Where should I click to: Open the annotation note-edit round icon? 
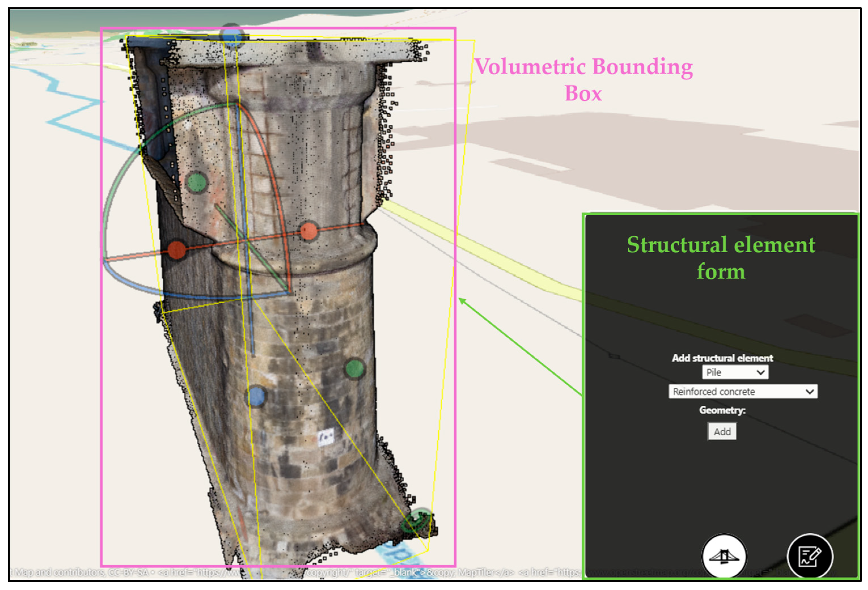click(810, 556)
